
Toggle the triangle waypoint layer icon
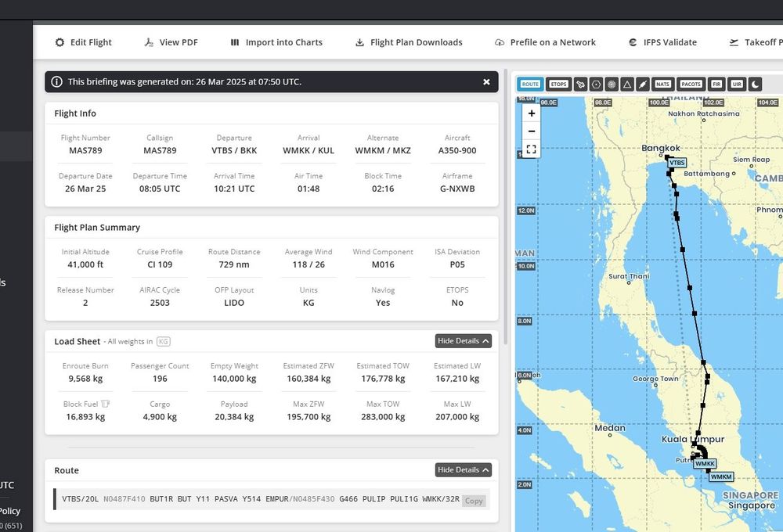pos(627,84)
